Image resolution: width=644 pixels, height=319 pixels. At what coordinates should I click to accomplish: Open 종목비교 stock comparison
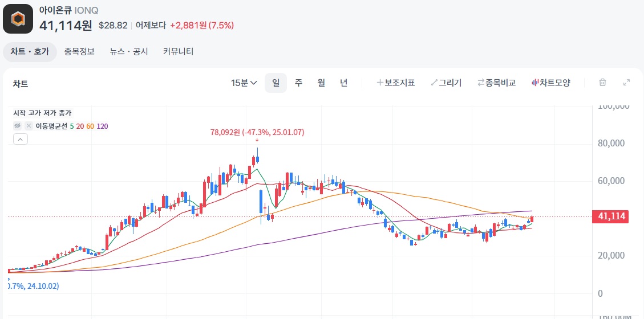tap(497, 83)
